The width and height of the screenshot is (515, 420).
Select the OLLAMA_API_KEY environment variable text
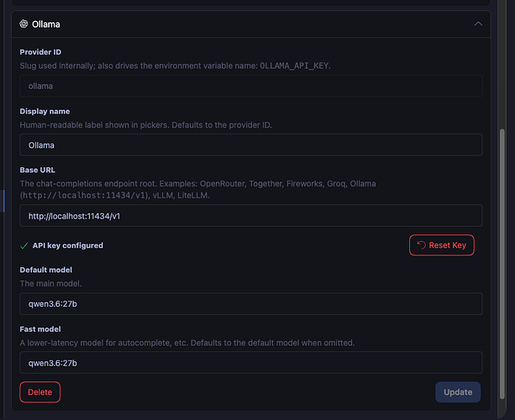(x=294, y=66)
